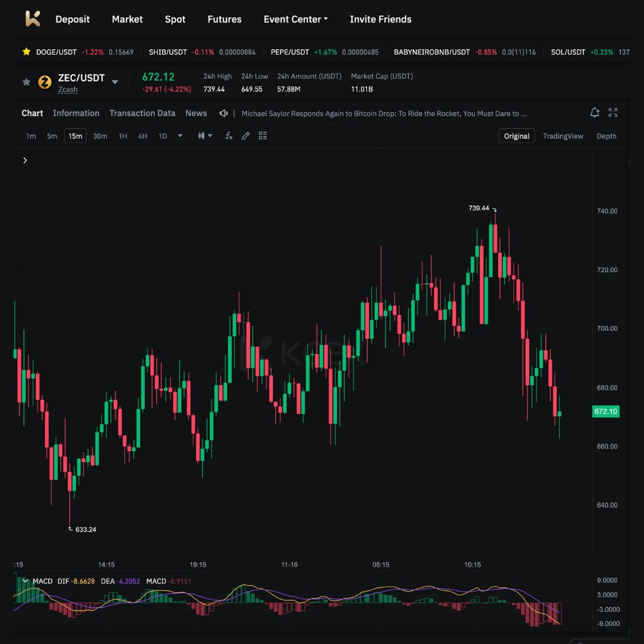Open the candlestick chart type dropdown
This screenshot has width=644, height=644.
pyautogui.click(x=205, y=136)
